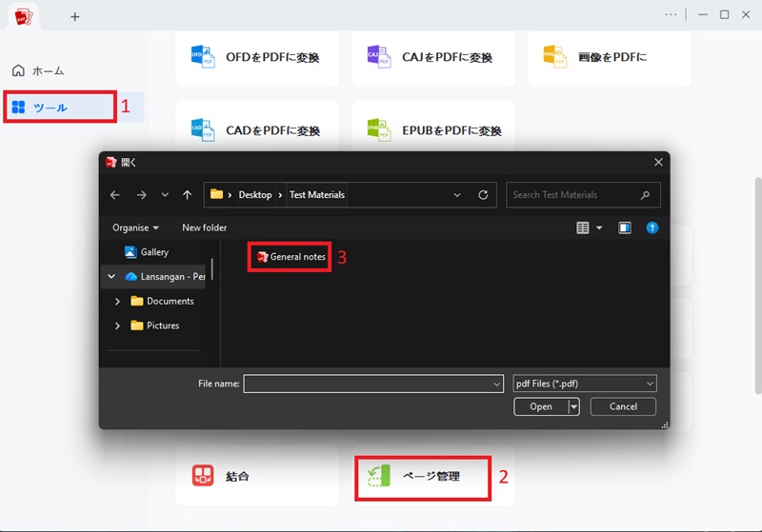The width and height of the screenshot is (762, 532).
Task: Close the 開く dialog
Action: click(x=658, y=162)
